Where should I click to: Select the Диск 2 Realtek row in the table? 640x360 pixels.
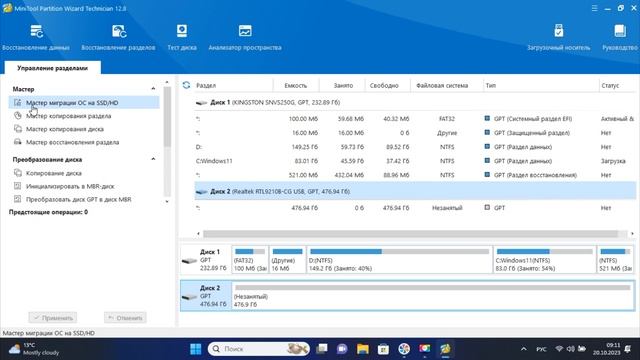[415, 191]
